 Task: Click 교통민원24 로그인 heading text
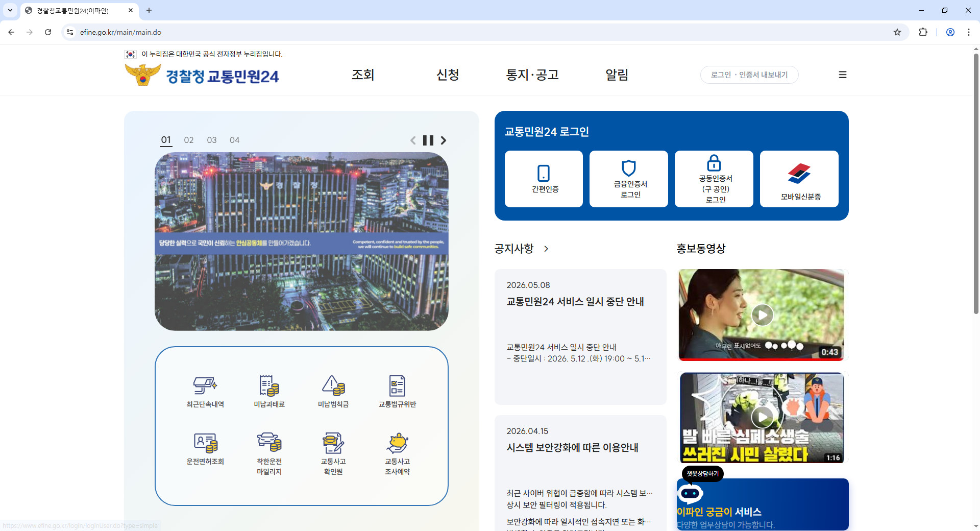click(547, 132)
